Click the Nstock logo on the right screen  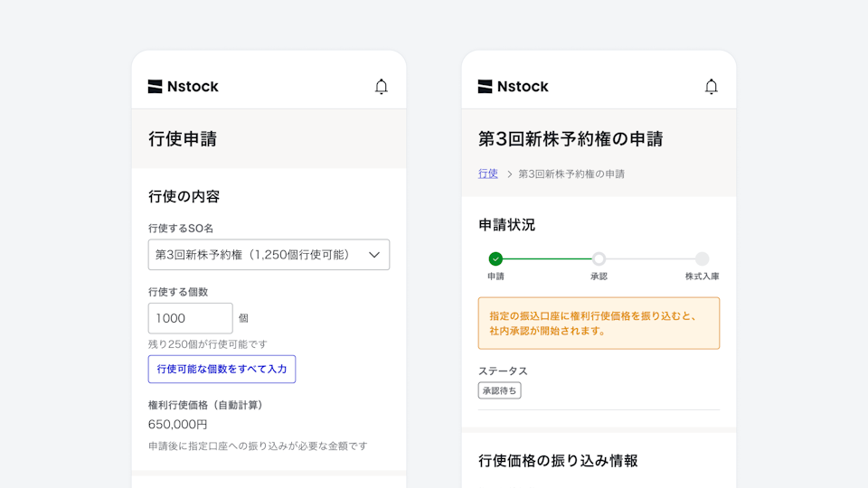(x=514, y=87)
